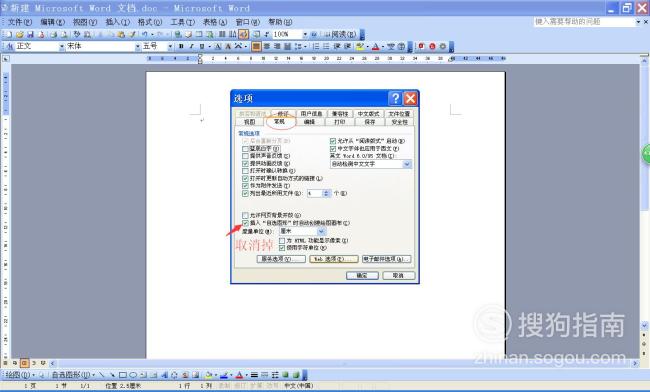The image size is (650, 392).
Task: Click the text Highlight marker icon
Action: click(x=360, y=46)
